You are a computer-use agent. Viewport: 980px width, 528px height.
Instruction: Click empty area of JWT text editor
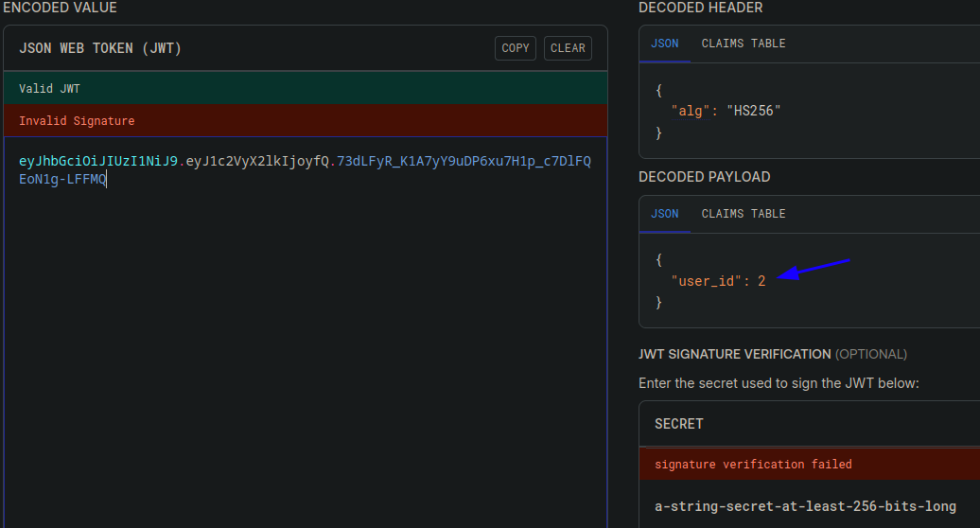(305, 356)
